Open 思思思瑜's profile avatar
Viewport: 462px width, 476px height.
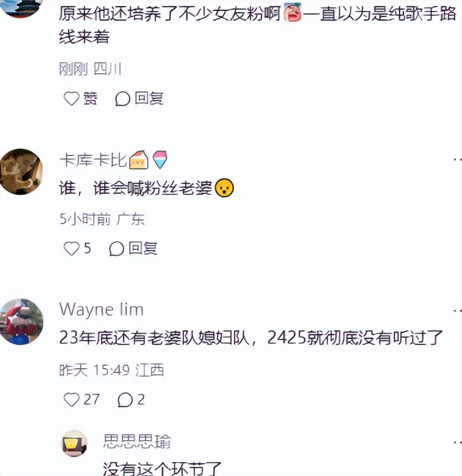point(74,444)
